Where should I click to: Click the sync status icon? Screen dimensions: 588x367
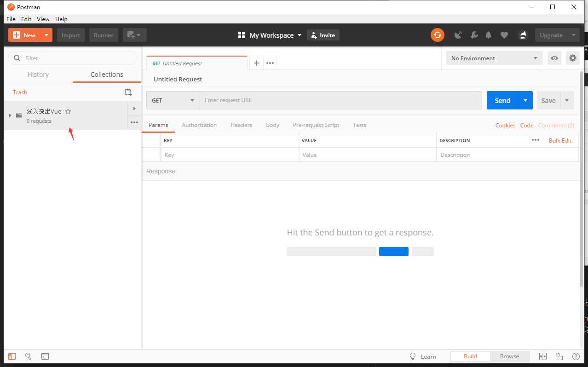(x=437, y=35)
